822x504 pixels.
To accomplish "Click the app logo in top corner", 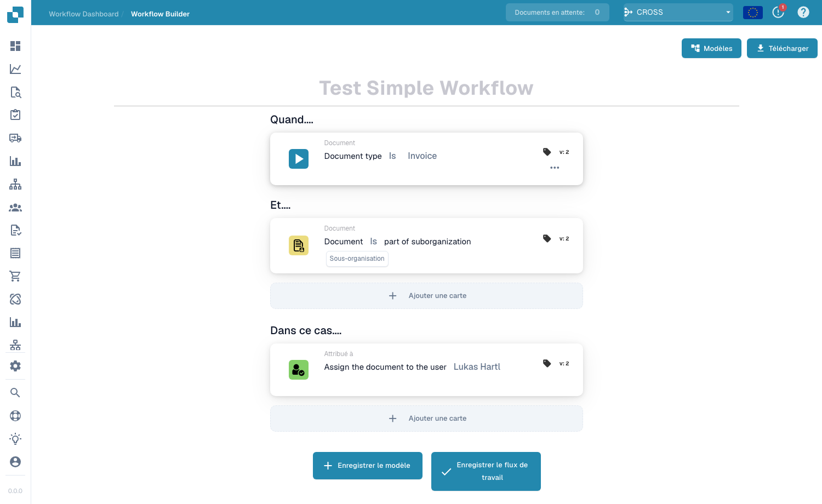I will click(15, 14).
